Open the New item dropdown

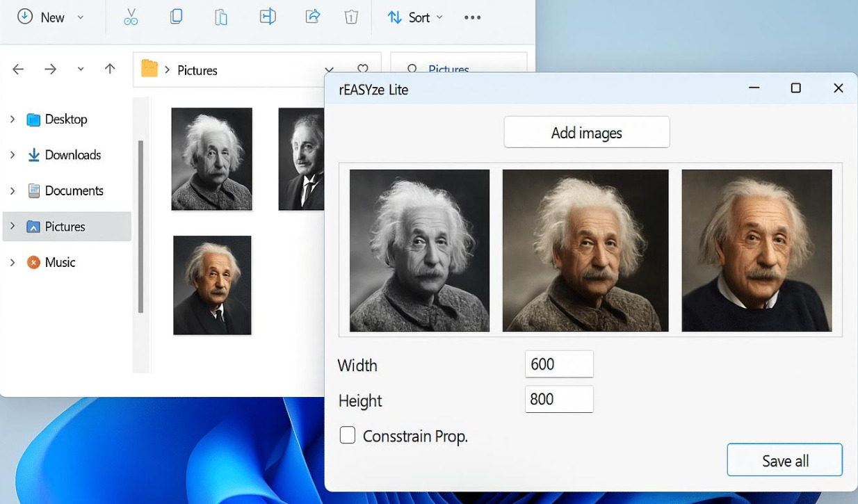coord(51,17)
